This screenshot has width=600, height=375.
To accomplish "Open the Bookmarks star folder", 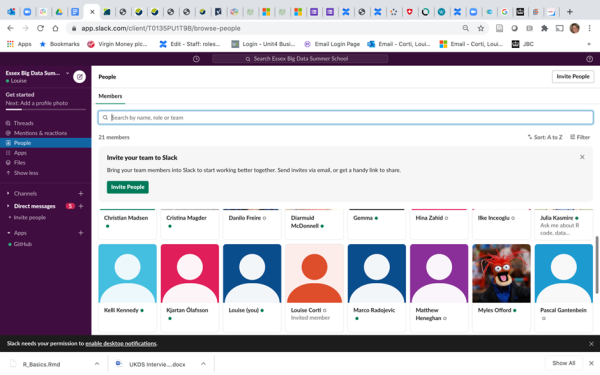I will point(59,44).
